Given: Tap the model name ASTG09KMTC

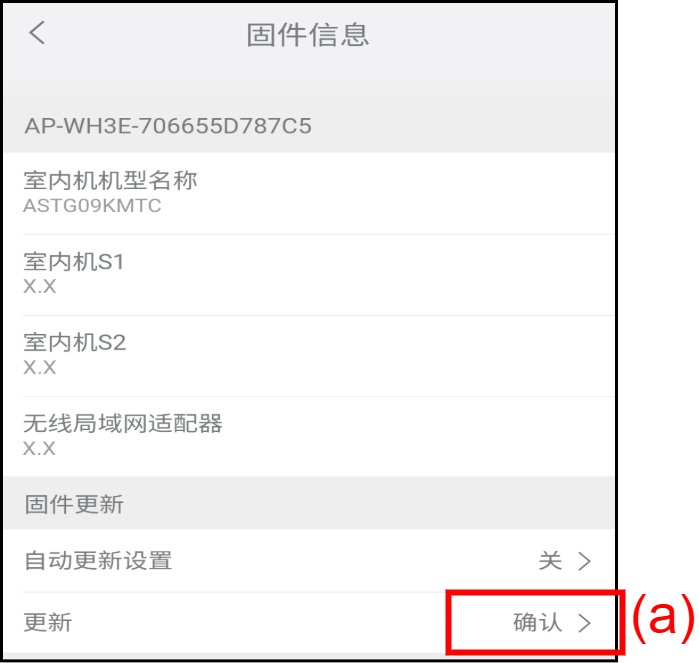Looking at the screenshot, I should 92,206.
